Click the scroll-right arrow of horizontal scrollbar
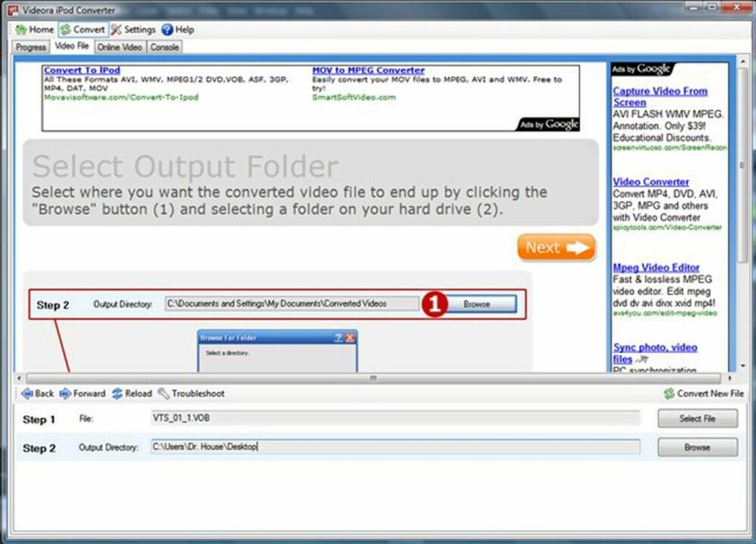756x544 pixels. pos(730,378)
